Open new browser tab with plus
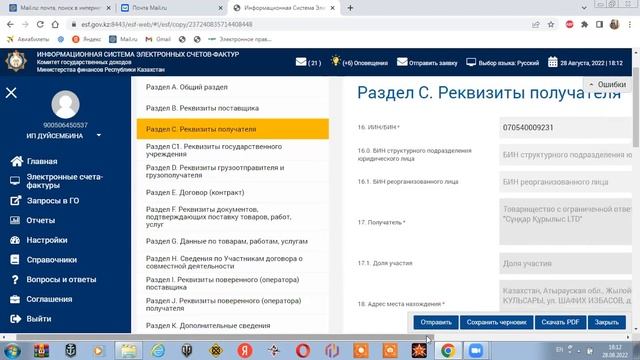This screenshot has width=640, height=360. [350, 8]
